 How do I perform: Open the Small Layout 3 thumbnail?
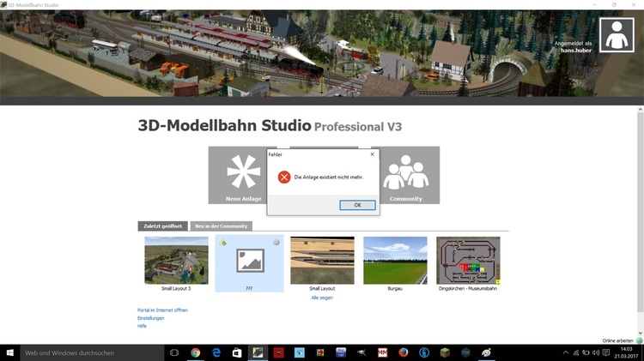point(176,260)
